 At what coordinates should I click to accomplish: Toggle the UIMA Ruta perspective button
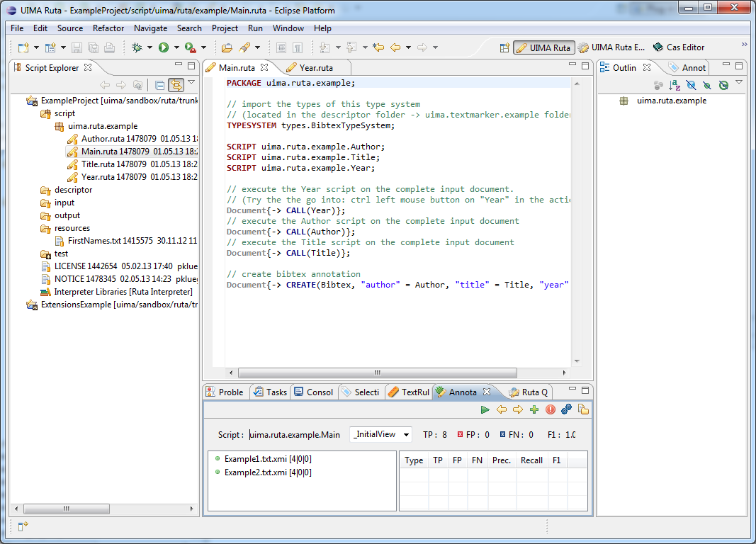[x=543, y=47]
